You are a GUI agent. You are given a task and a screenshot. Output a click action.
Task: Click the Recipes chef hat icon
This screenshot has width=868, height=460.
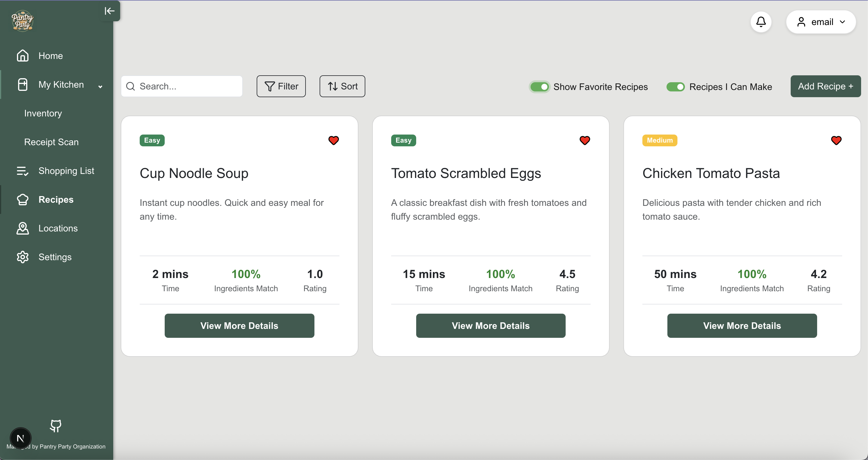23,200
